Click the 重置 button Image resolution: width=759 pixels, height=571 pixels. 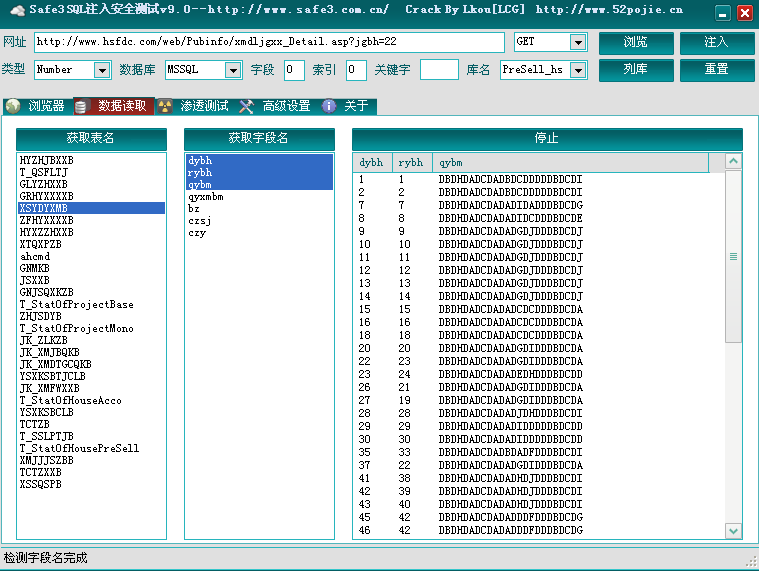[716, 70]
